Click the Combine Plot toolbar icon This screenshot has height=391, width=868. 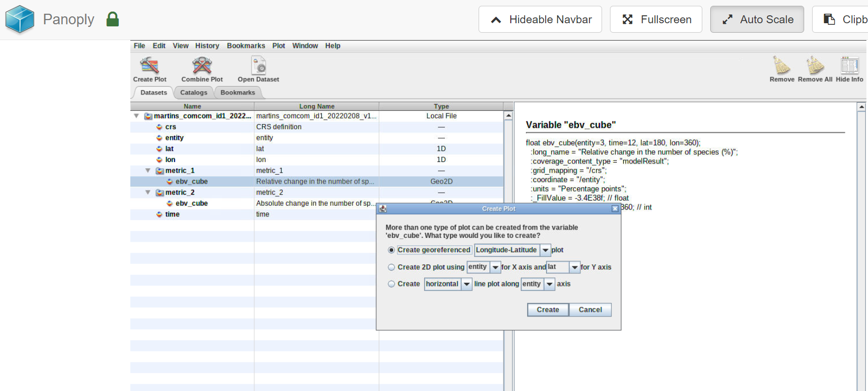(202, 65)
